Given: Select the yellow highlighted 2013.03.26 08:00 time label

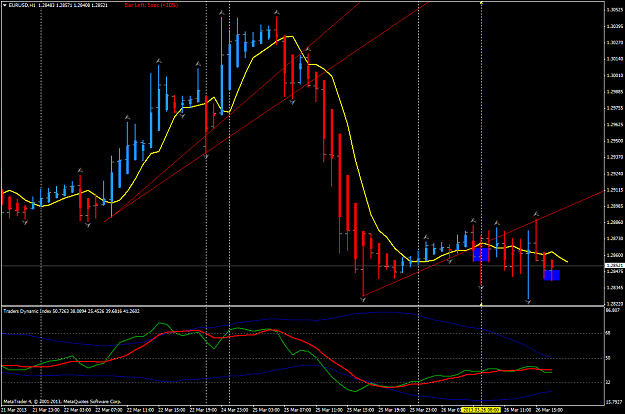Looking at the screenshot, I should pos(481,410).
